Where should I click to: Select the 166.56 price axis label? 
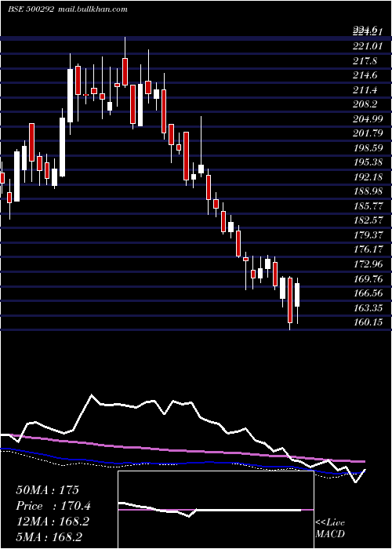368,293
